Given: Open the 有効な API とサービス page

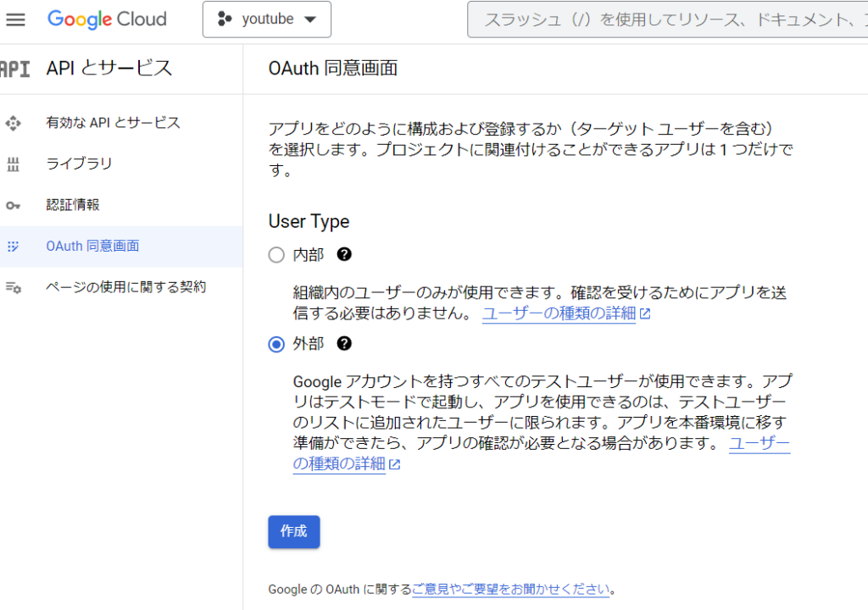Looking at the screenshot, I should pyautogui.click(x=113, y=123).
